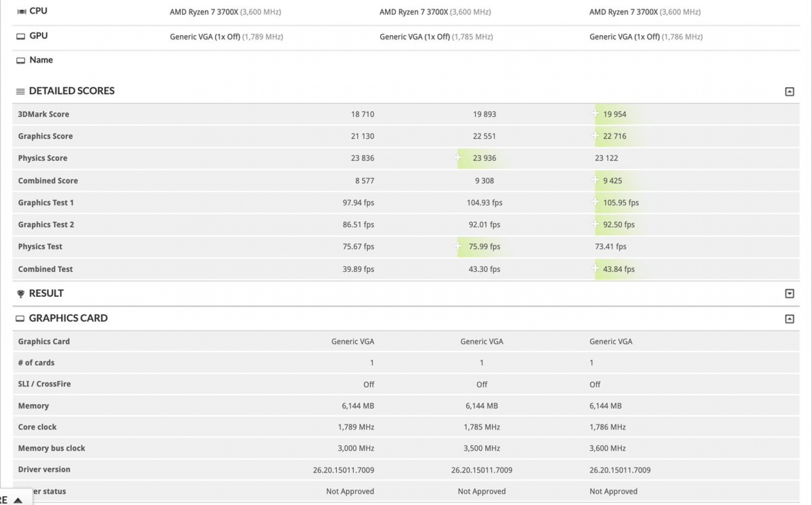Click the Detailed Scores heading

72,91
